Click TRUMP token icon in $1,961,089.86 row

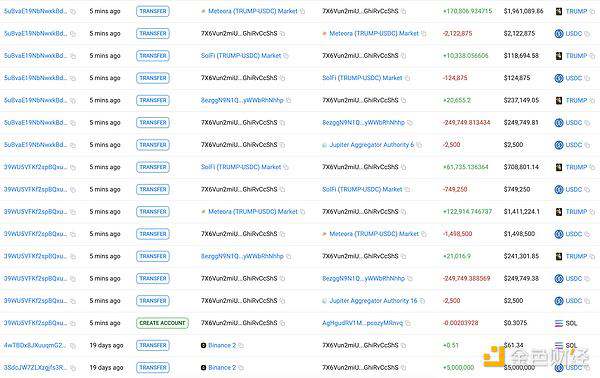coord(559,11)
